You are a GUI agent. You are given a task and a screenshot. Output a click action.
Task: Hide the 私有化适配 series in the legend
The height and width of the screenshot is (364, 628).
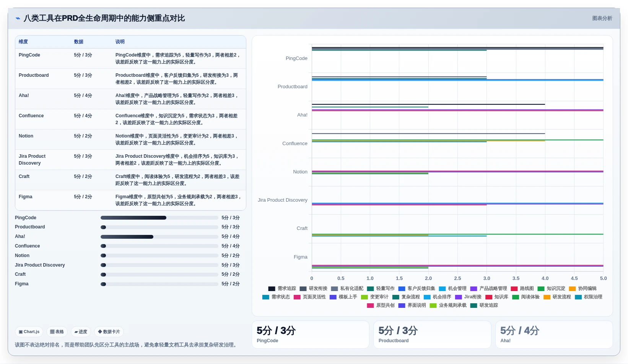(347, 289)
